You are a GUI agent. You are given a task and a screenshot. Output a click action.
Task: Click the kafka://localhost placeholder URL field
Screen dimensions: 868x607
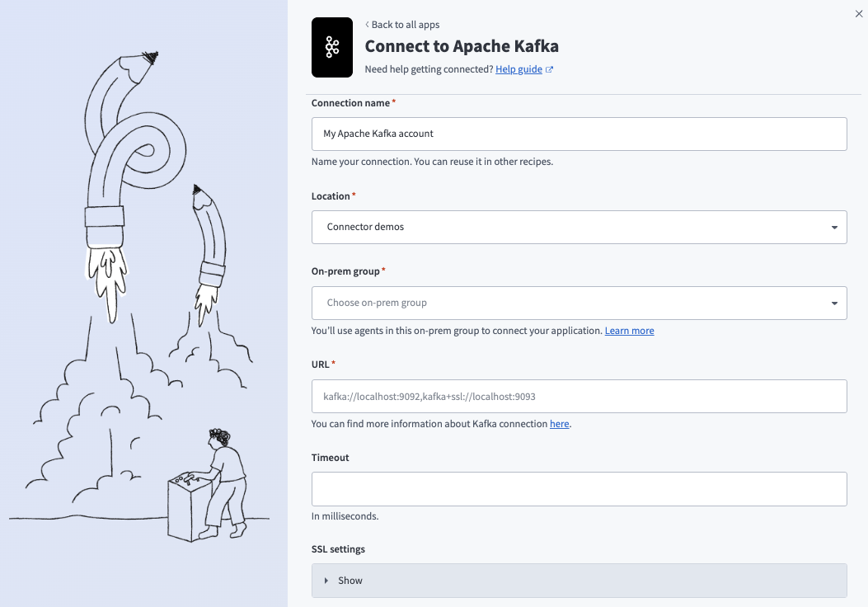pos(577,396)
